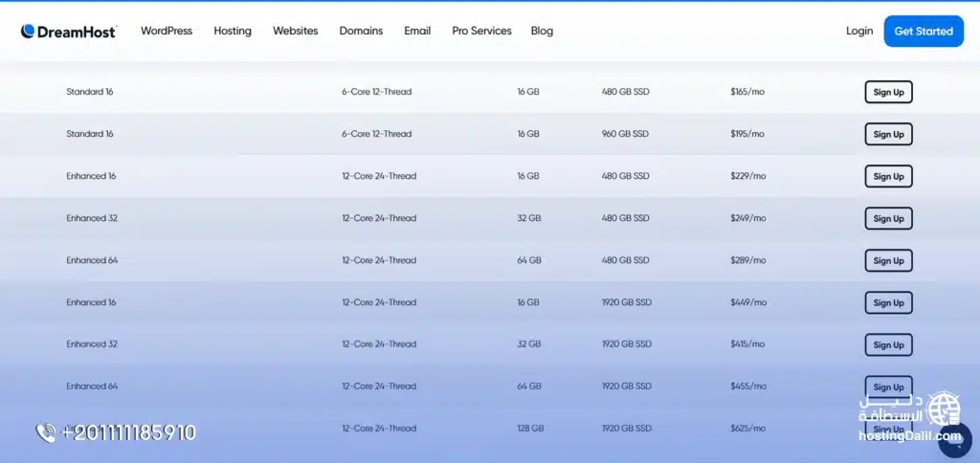Click the Login link
This screenshot has height=463, width=980.
tap(859, 31)
